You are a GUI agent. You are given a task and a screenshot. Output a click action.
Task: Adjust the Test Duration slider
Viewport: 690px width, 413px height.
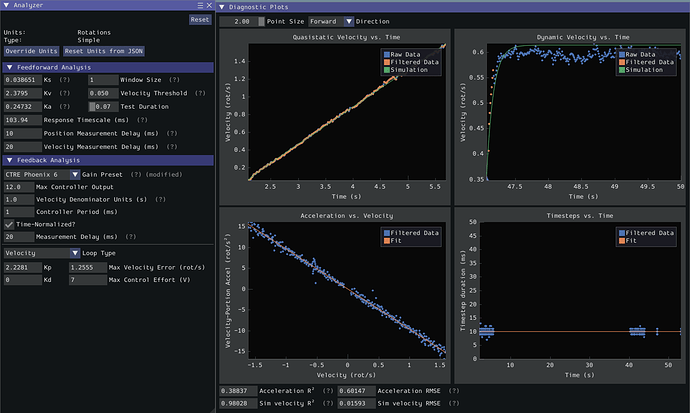coord(103,106)
